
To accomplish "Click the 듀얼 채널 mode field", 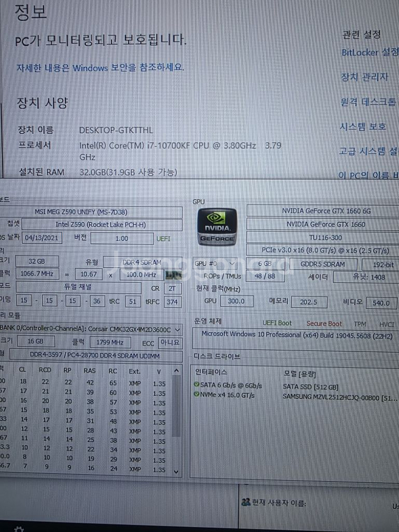I will [78, 287].
